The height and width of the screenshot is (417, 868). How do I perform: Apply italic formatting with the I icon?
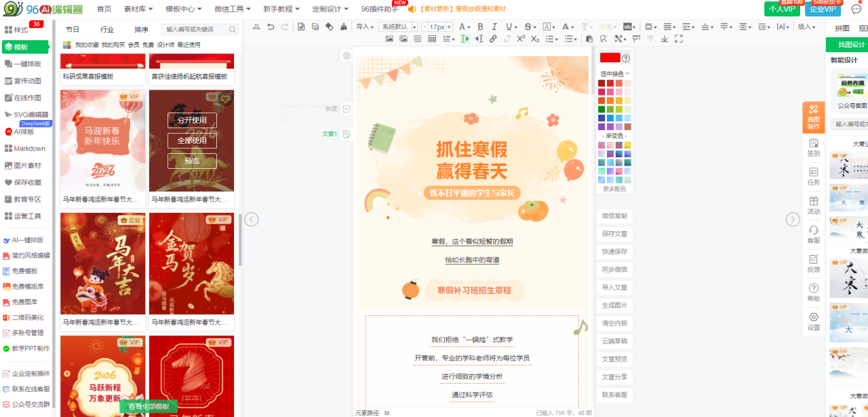[494, 27]
